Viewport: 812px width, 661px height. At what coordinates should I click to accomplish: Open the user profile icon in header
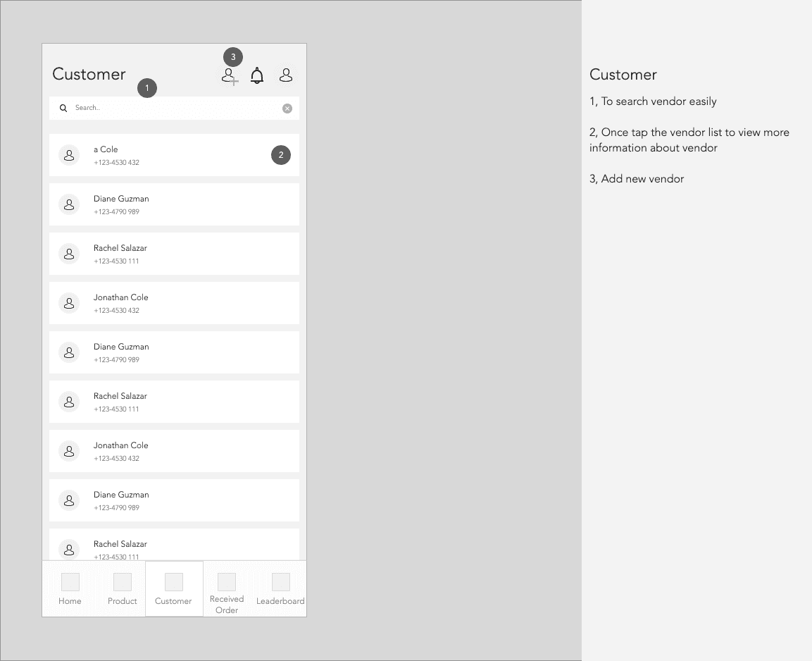tap(286, 75)
